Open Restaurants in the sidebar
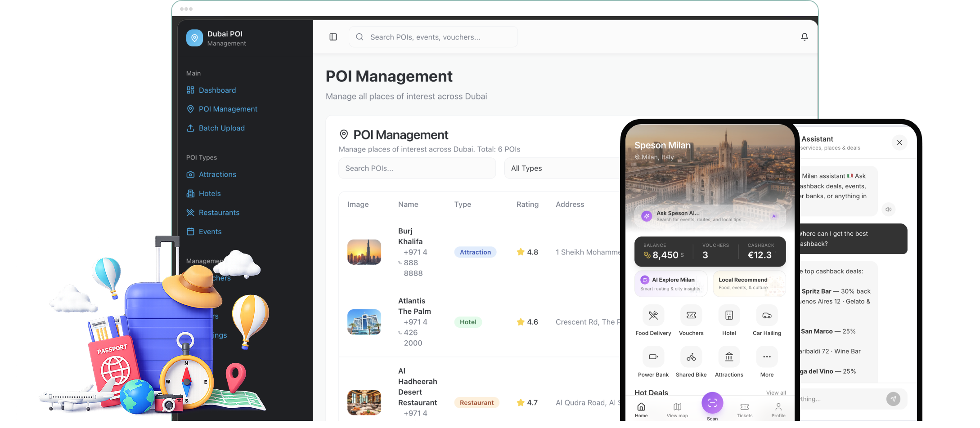Screen dimensions: 980x428 (213, 213)
